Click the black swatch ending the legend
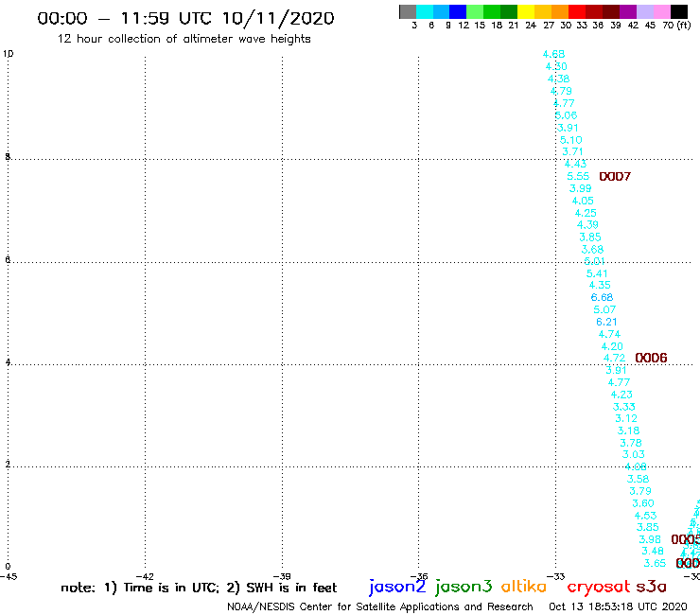700x615 pixels. click(x=678, y=11)
